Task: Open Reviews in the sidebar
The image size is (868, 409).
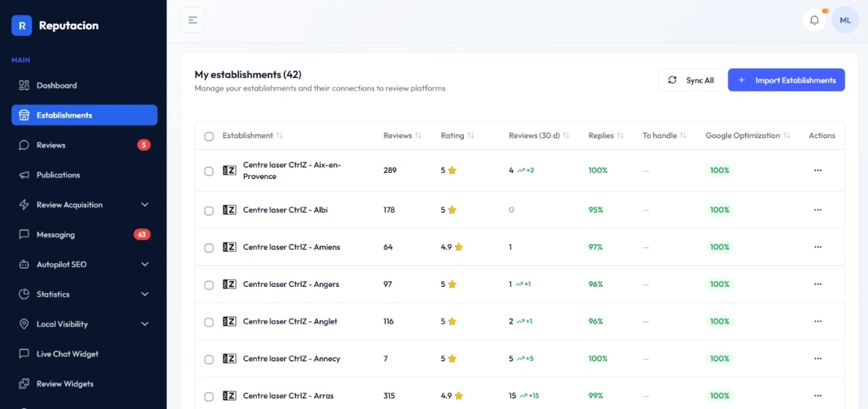Action: coord(84,145)
